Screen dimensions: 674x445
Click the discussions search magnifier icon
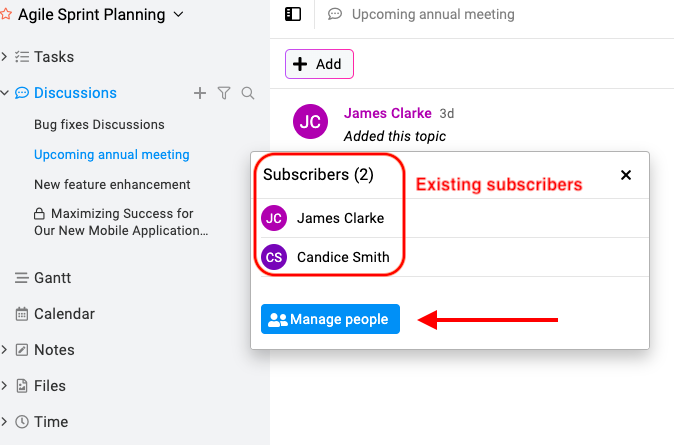coord(248,93)
